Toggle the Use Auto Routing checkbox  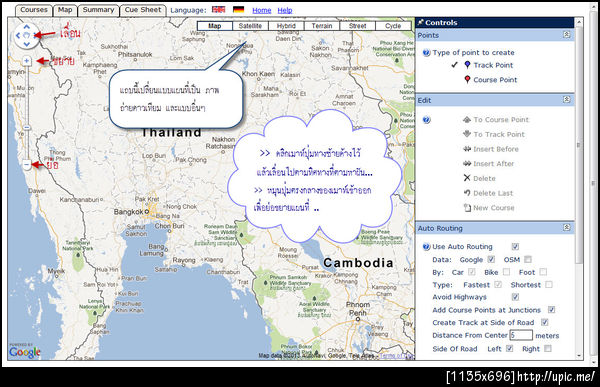pos(515,246)
